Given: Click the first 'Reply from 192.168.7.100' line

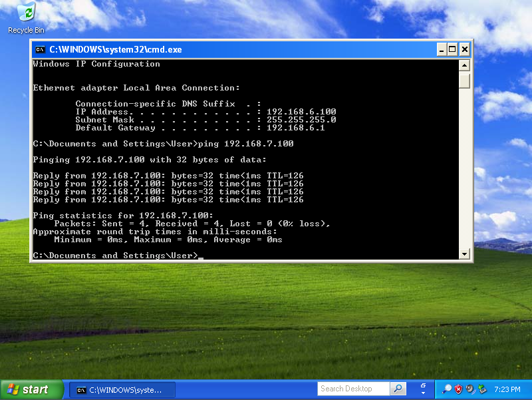Looking at the screenshot, I should click(x=168, y=176).
